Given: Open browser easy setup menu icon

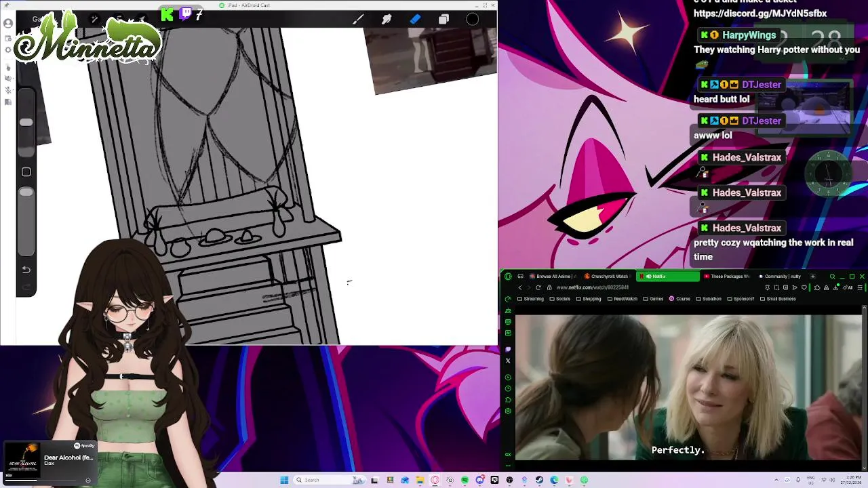Looking at the screenshot, I should 860,287.
